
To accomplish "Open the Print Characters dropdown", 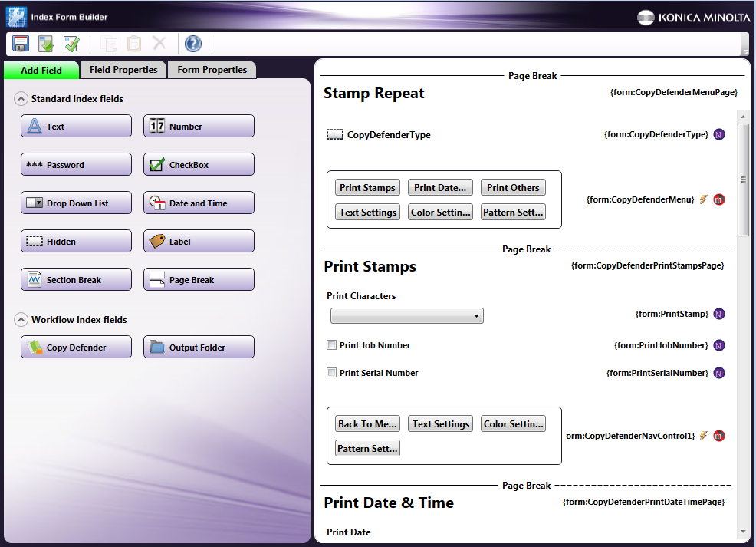I will coord(407,316).
